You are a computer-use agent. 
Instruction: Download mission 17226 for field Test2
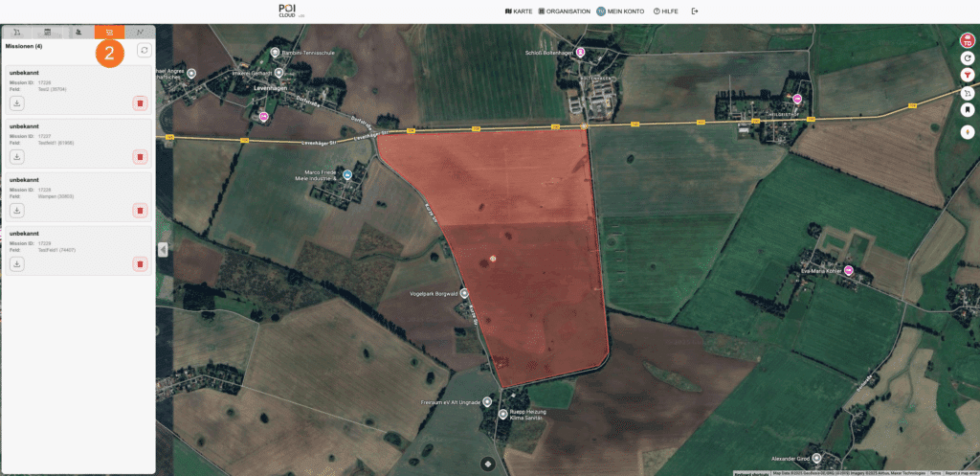click(17, 102)
